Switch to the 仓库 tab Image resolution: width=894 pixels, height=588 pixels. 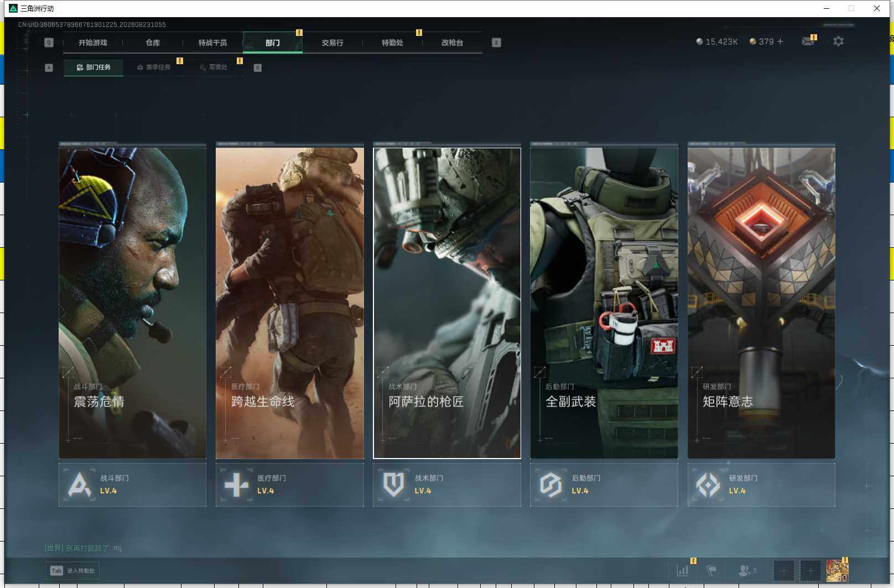click(x=153, y=43)
